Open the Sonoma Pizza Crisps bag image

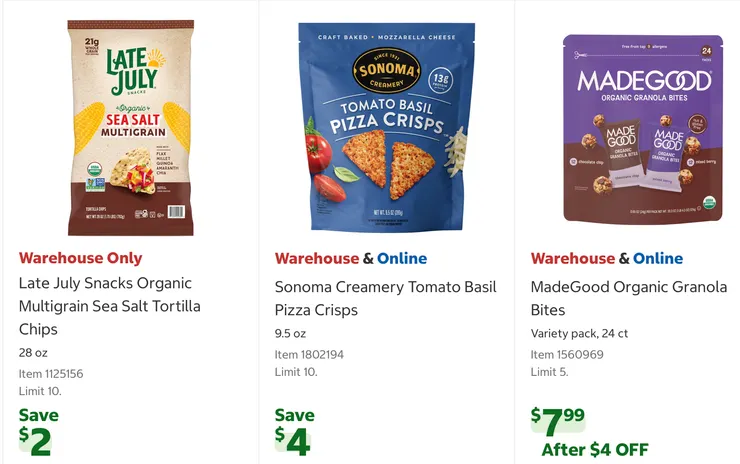[x=386, y=128]
